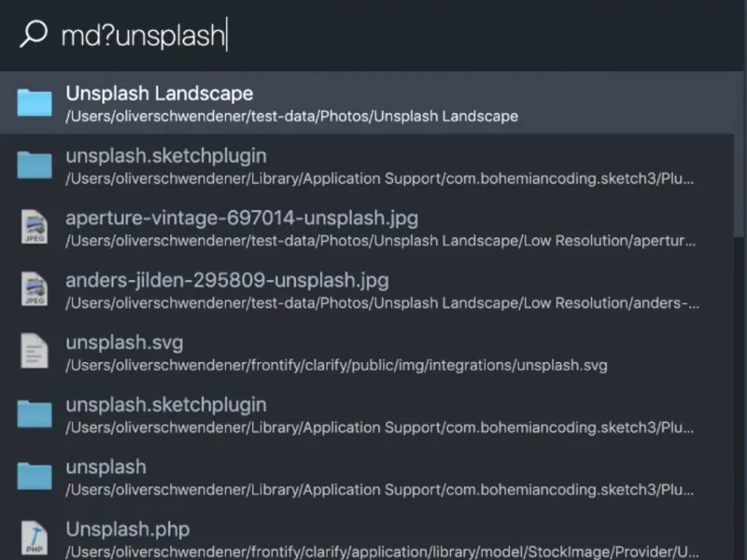This screenshot has width=747, height=560.
Task: Click the results list scrollbar thumb
Action: point(739,152)
